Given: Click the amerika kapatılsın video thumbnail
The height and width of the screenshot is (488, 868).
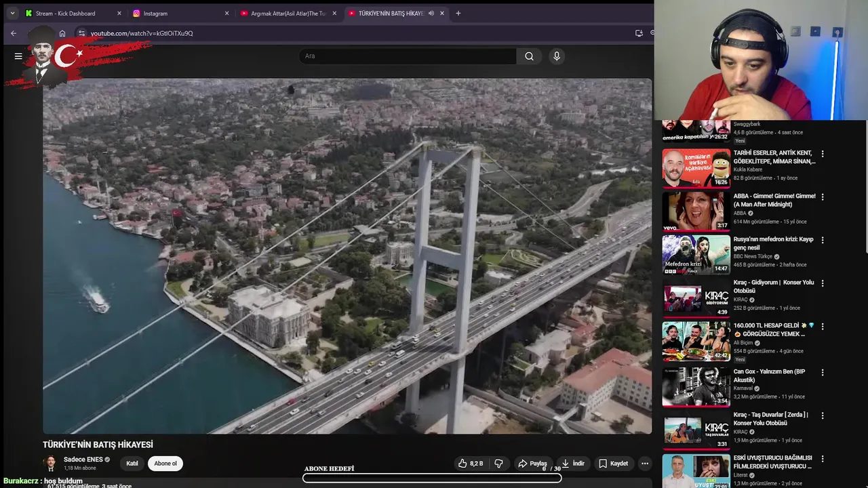Looking at the screenshot, I should pos(696,131).
